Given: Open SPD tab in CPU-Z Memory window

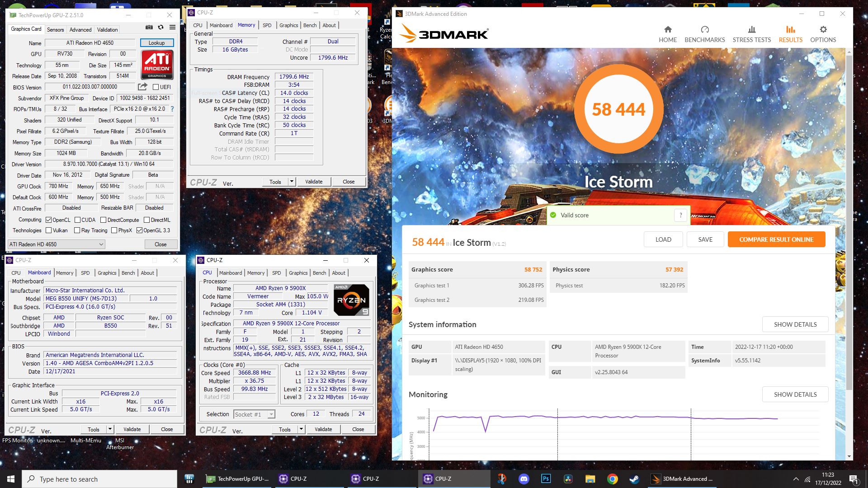Looking at the screenshot, I should [267, 25].
